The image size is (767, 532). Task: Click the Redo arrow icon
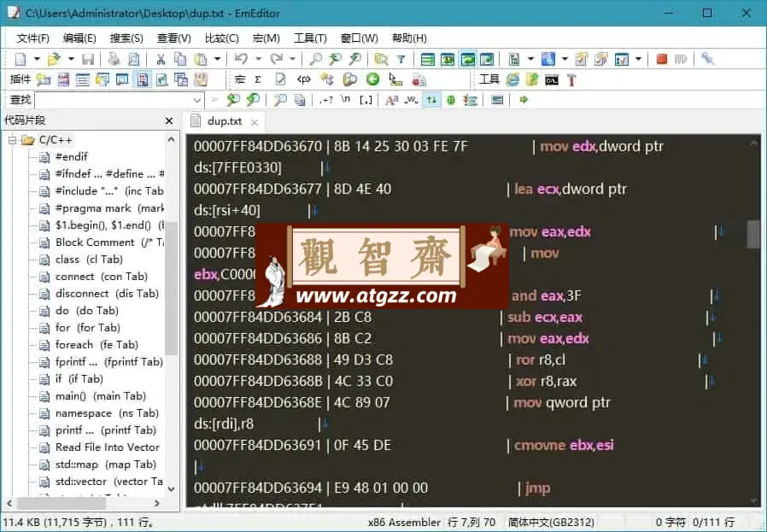277,59
